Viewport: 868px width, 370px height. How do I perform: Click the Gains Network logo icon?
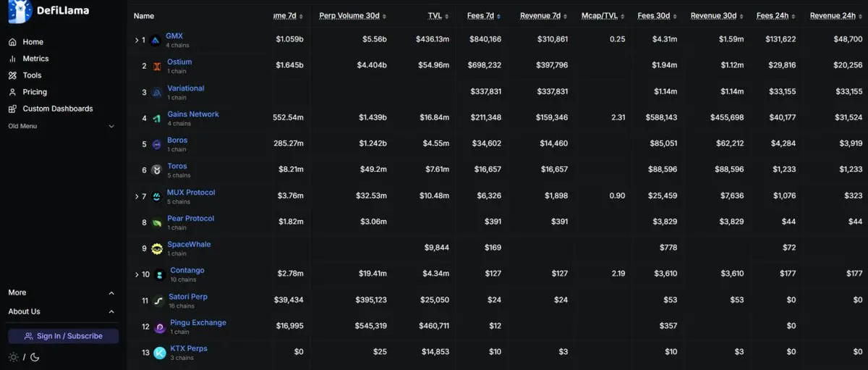(x=156, y=119)
